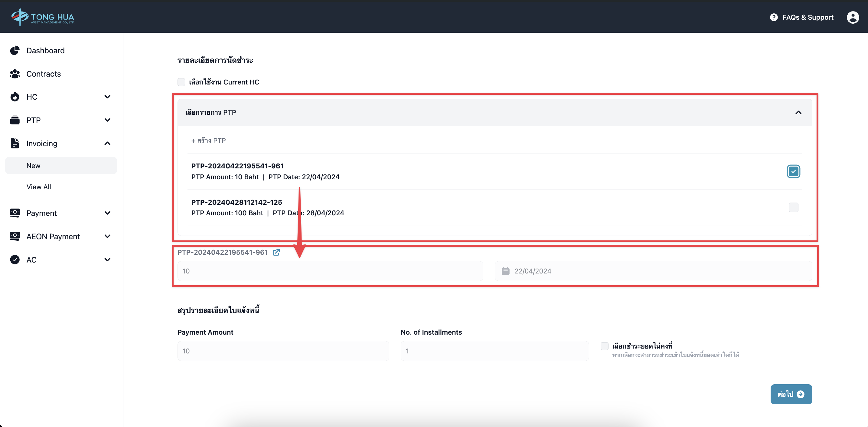868x427 pixels.
Task: Click the ต่อไป next button
Action: click(x=791, y=394)
